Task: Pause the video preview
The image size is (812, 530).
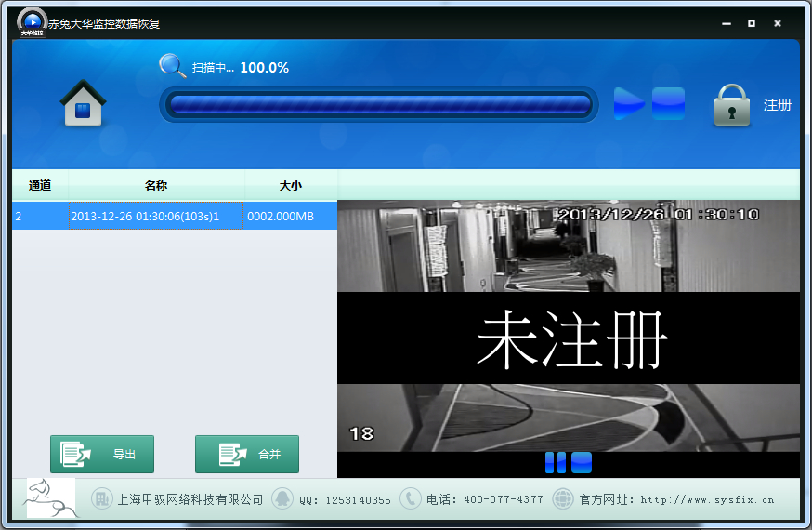Action: click(x=556, y=462)
